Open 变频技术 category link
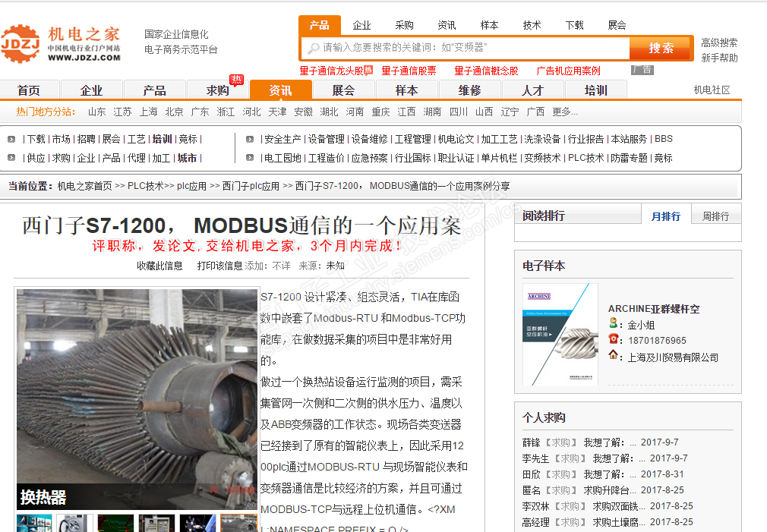 (x=542, y=158)
